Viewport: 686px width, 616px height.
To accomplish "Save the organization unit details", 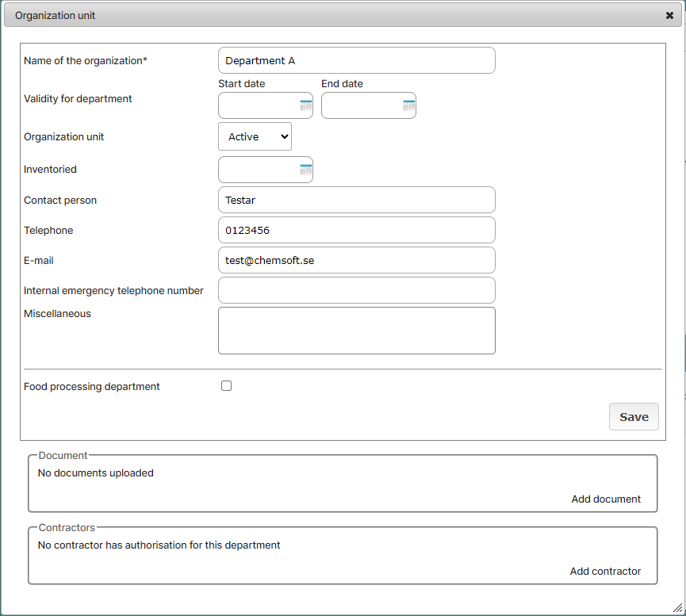I will point(634,416).
